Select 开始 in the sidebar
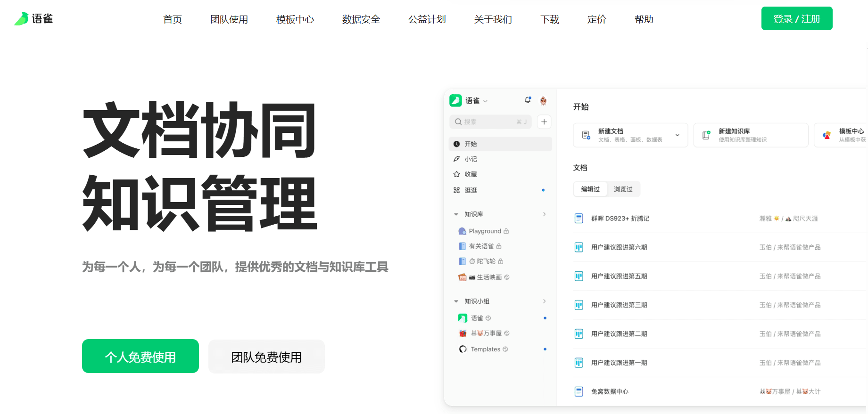 500,144
